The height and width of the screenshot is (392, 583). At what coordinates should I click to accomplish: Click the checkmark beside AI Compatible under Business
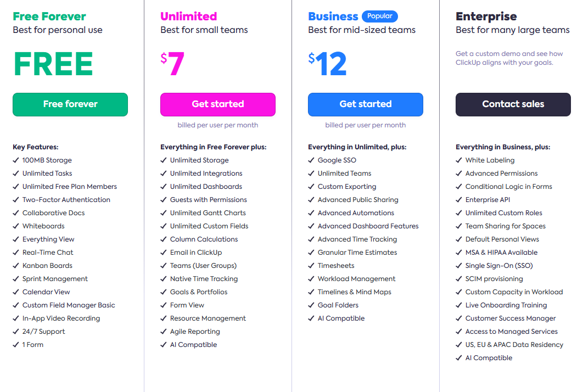[x=310, y=318]
